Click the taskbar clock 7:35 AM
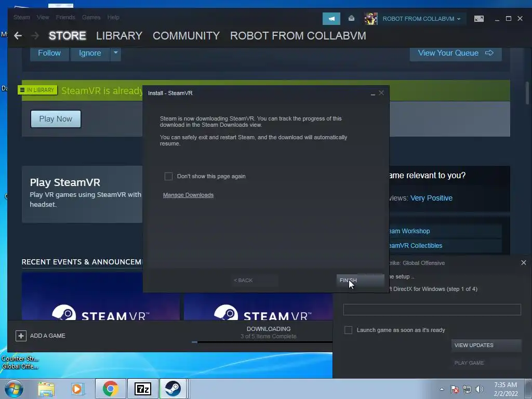 [506, 385]
